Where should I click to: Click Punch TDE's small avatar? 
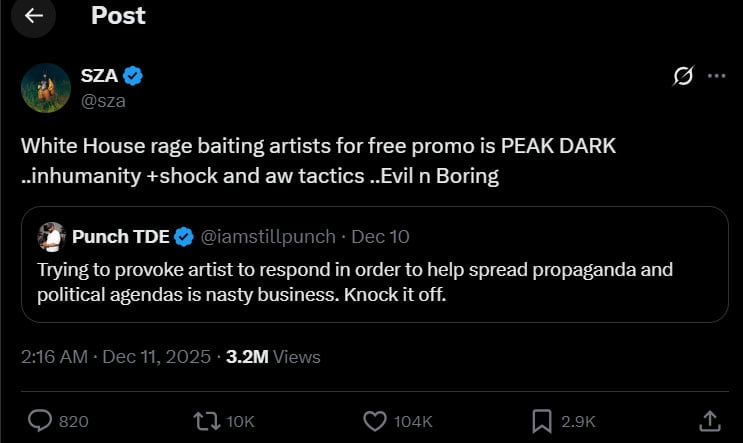(x=51, y=237)
